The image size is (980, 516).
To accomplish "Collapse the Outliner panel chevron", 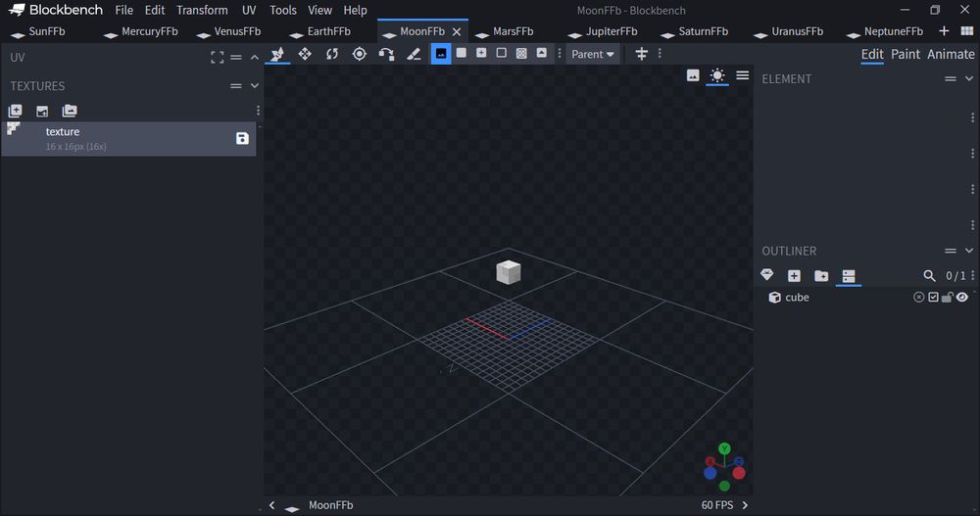I will pos(969,251).
